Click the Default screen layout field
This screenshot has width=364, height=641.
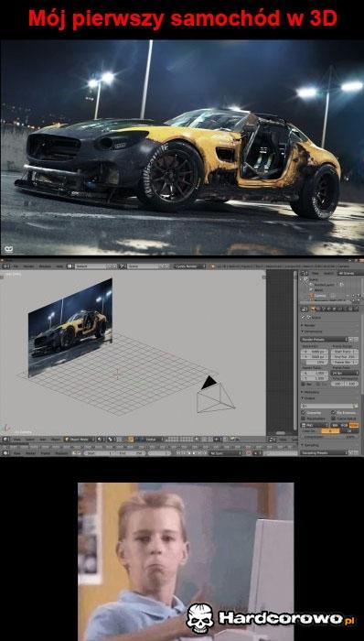91,266
